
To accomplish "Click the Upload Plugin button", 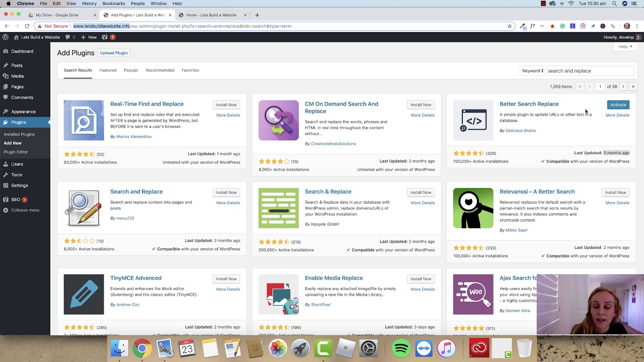I will (x=114, y=53).
